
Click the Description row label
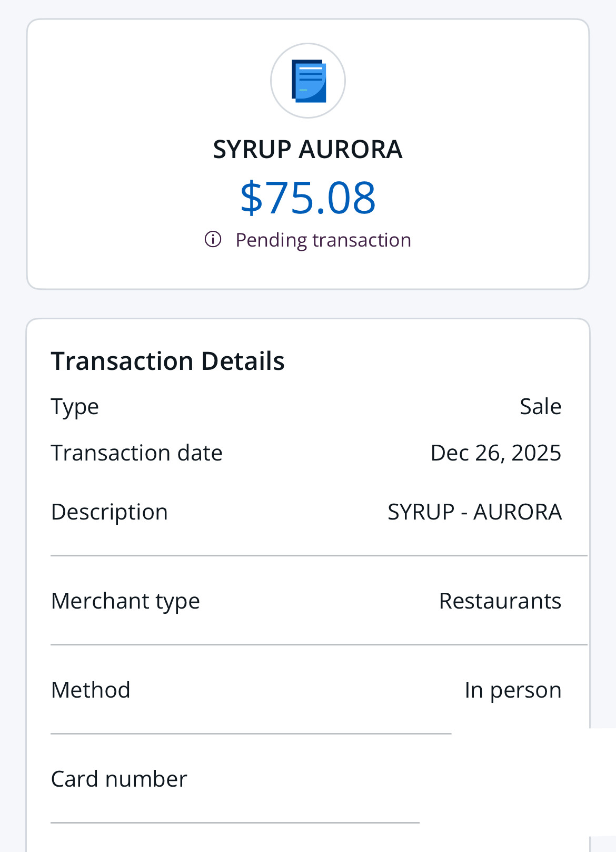(x=109, y=512)
